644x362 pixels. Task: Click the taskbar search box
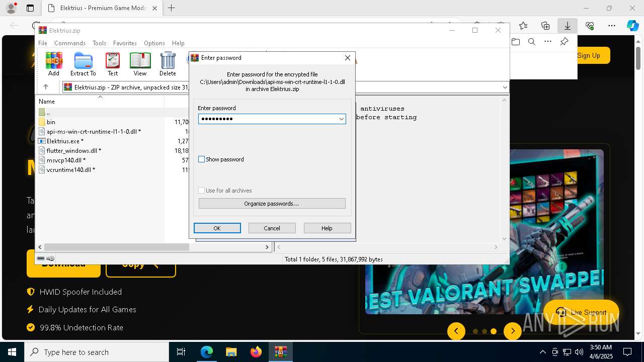click(x=97, y=352)
